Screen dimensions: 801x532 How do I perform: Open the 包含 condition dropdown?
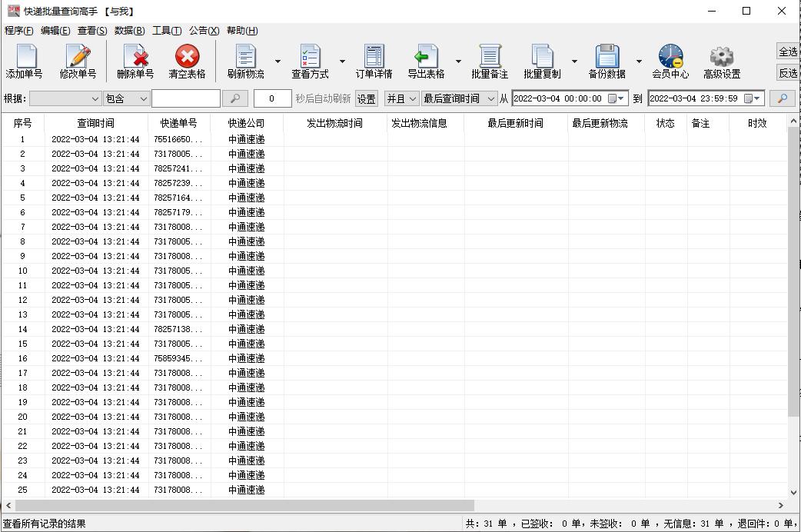pyautogui.click(x=127, y=98)
